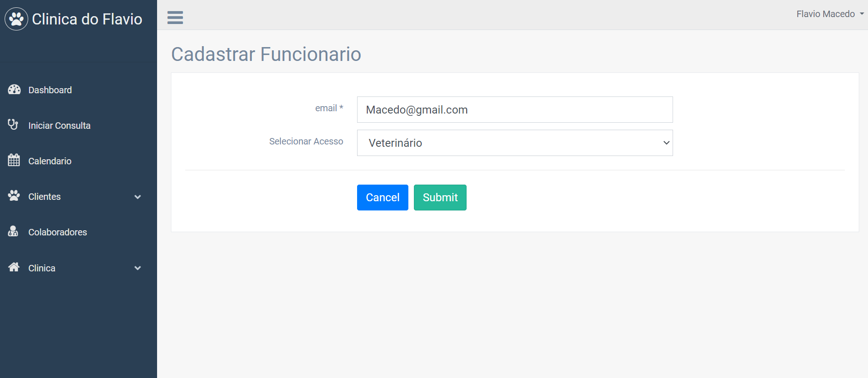Open Colaboradores menu item
Image resolution: width=868 pixels, height=378 pixels.
(x=58, y=232)
